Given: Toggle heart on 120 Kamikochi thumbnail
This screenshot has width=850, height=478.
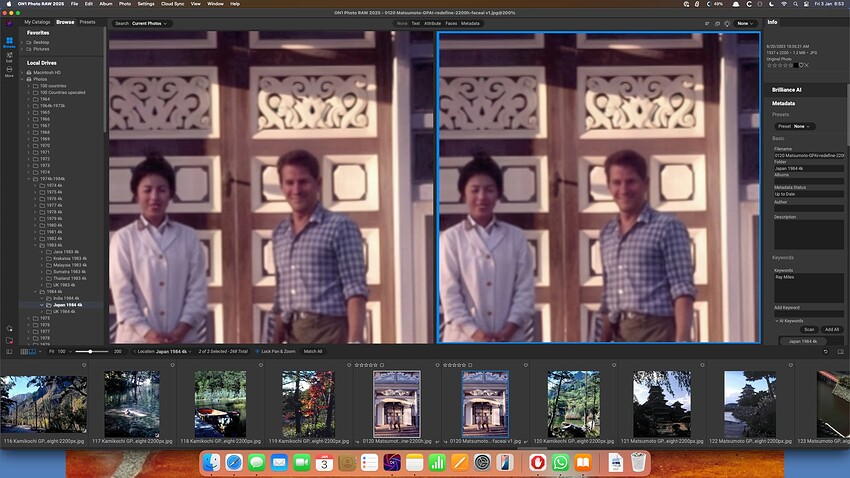Looking at the screenshot, I should coord(614,365).
